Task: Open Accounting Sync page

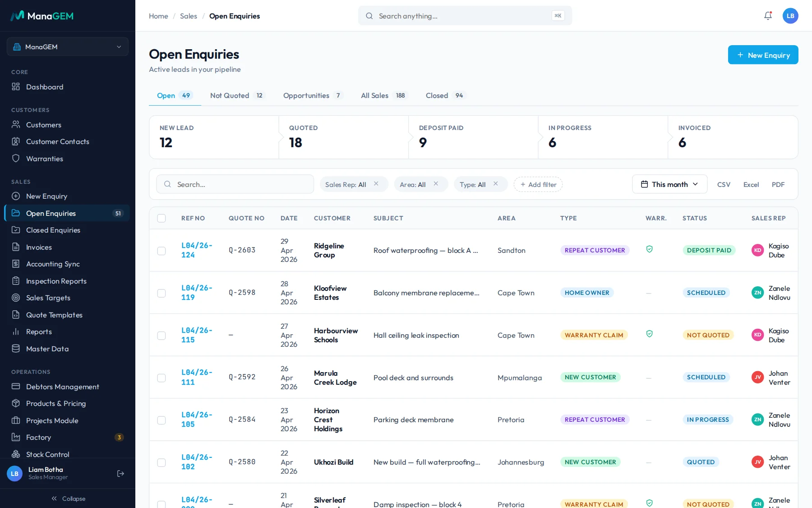Action: coord(68,264)
